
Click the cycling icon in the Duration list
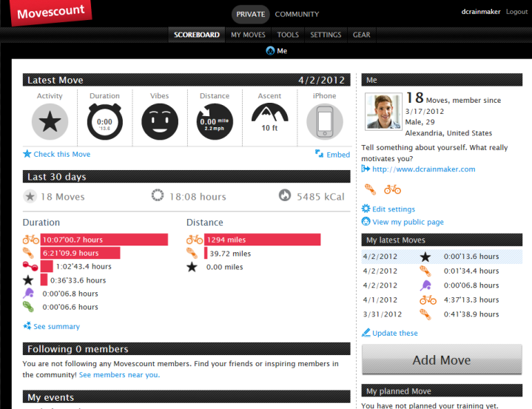coord(30,240)
